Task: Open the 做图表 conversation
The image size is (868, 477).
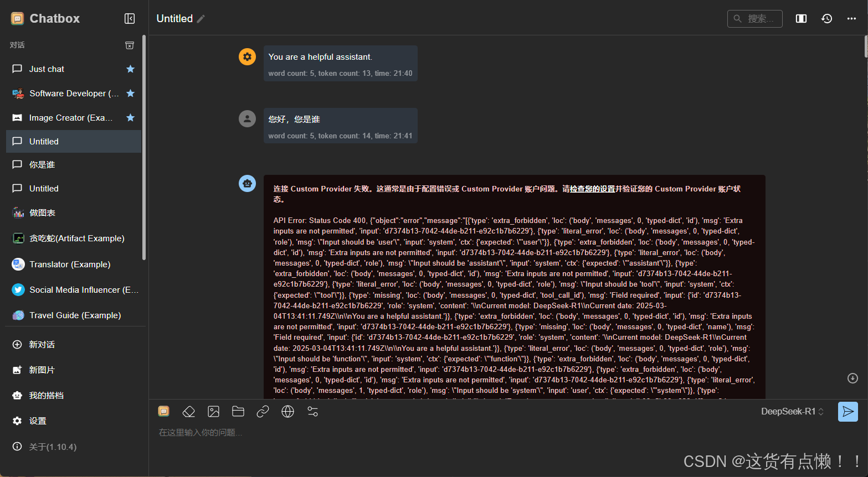Action: point(74,213)
